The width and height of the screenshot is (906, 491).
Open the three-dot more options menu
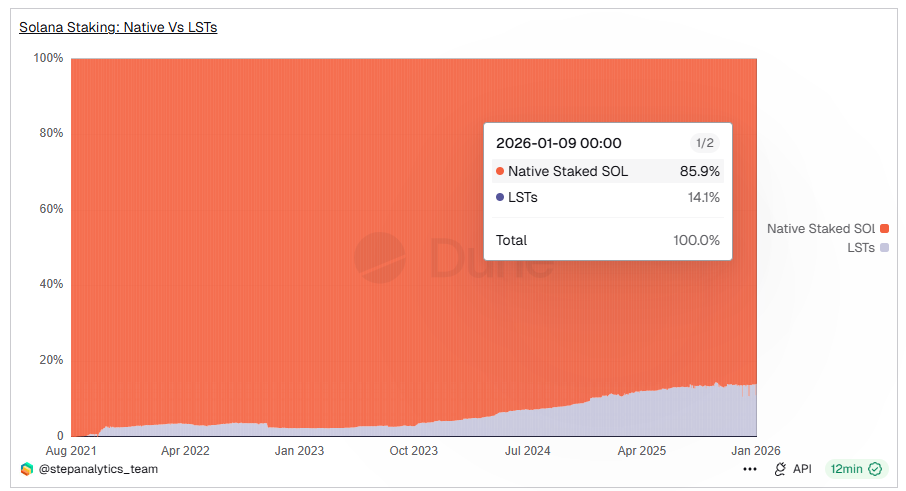pyautogui.click(x=750, y=468)
